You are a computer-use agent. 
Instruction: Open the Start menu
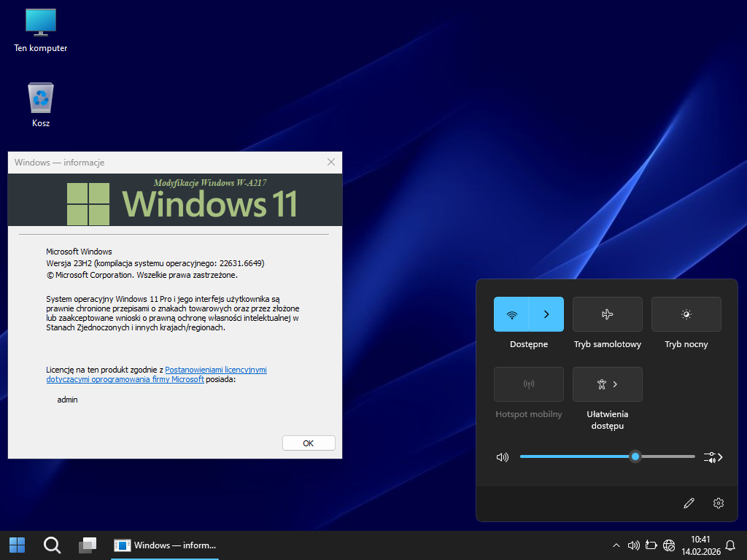[17, 545]
